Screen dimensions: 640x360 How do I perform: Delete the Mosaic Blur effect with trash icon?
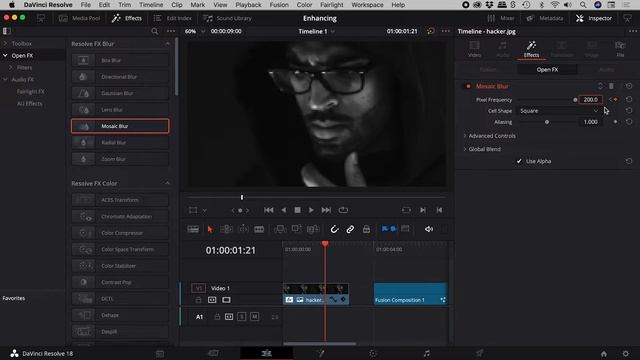click(611, 86)
